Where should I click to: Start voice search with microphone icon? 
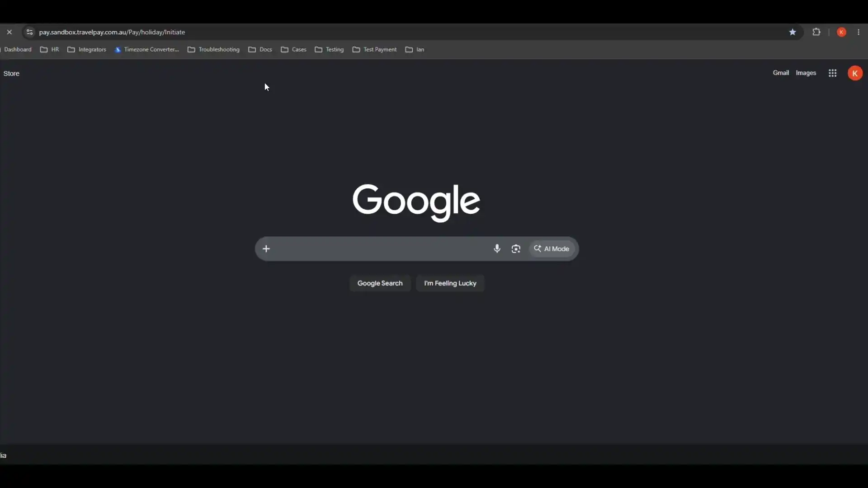(x=497, y=249)
